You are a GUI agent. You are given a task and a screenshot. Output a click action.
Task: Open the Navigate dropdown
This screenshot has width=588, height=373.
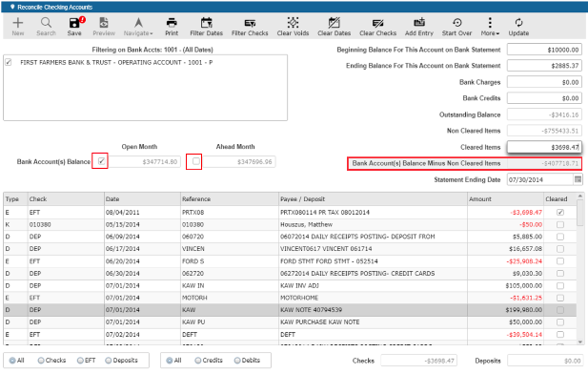click(138, 27)
